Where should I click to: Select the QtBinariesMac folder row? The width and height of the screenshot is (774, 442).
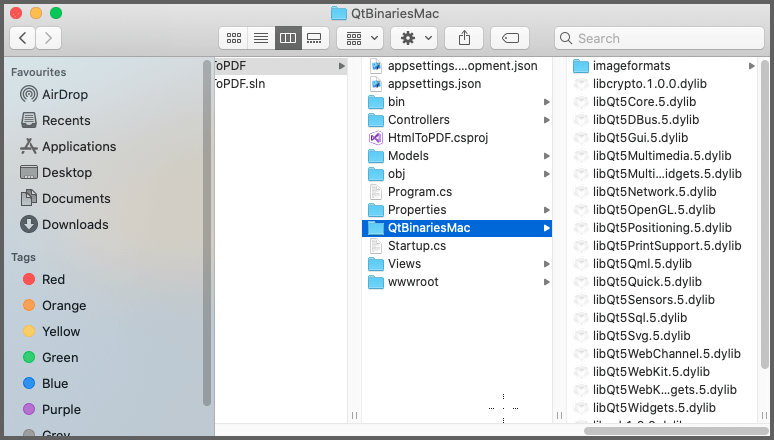[x=457, y=228]
